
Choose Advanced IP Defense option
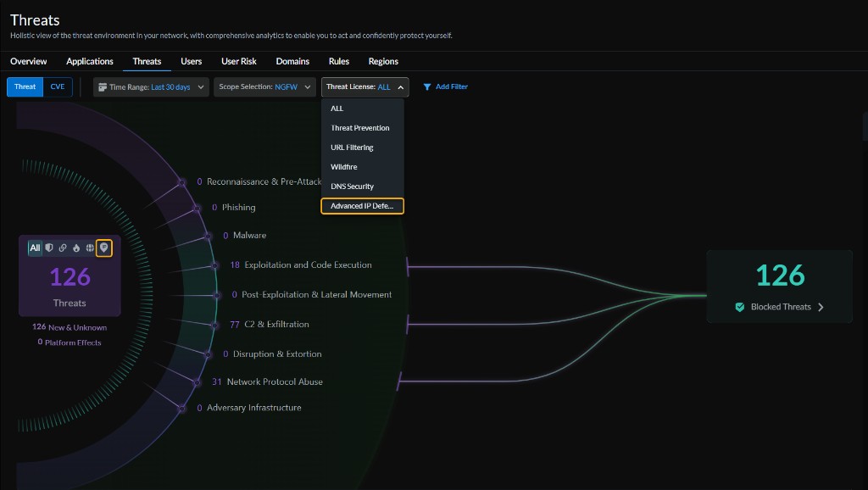tap(363, 206)
